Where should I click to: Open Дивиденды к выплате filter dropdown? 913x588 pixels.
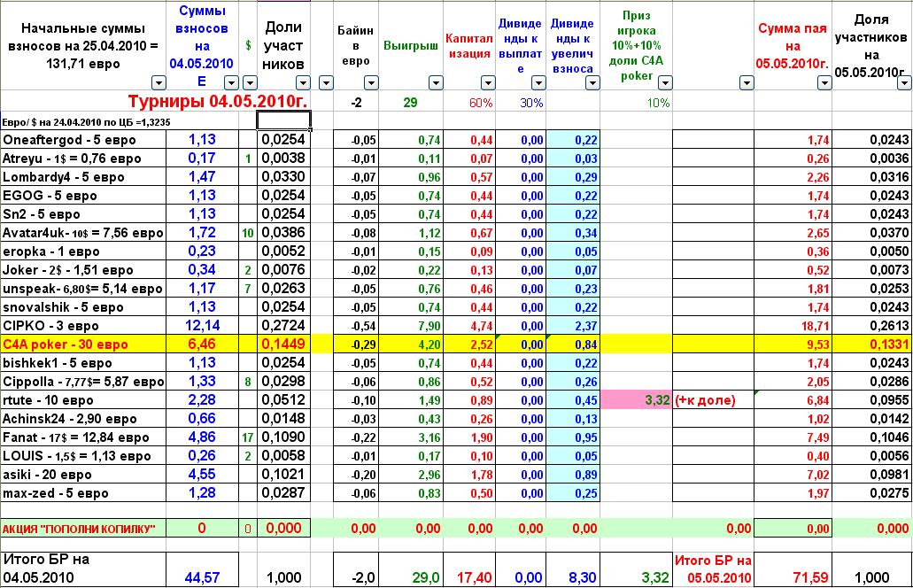click(538, 82)
